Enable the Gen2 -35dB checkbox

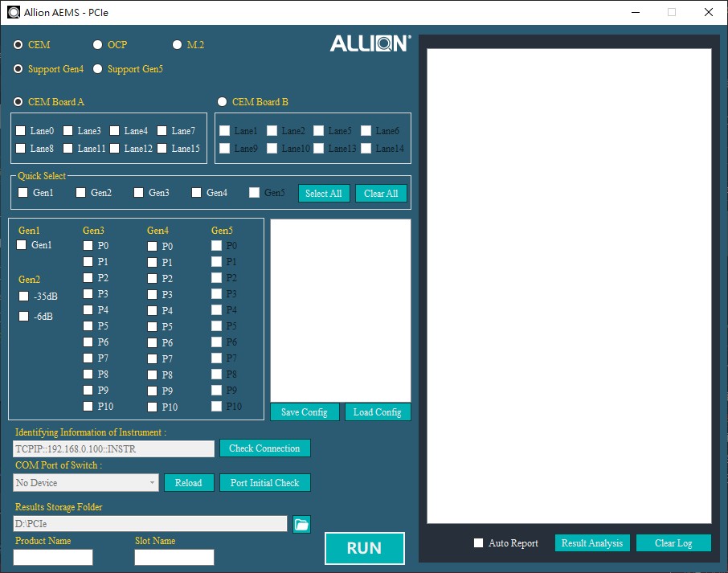(x=23, y=296)
